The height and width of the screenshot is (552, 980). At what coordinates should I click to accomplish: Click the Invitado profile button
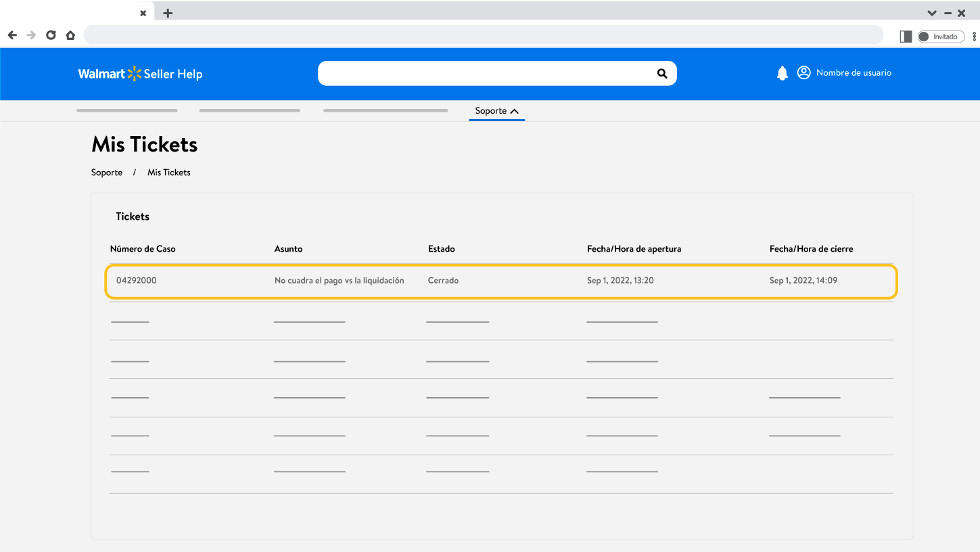(940, 37)
